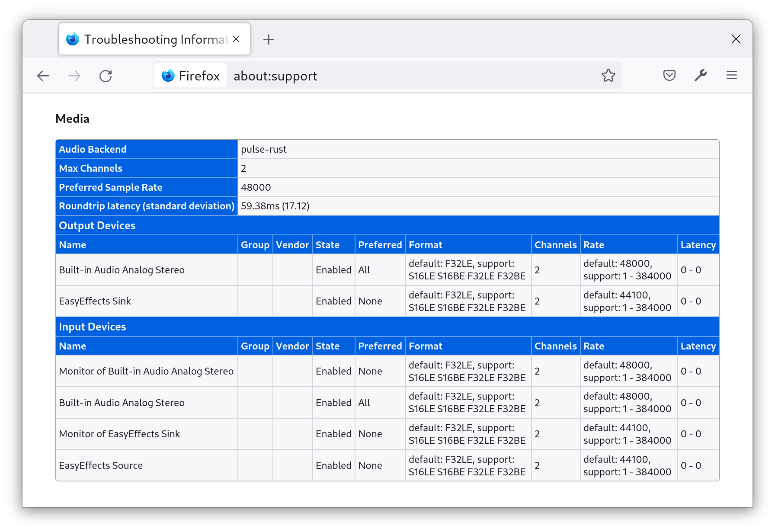Select the pulse-rust Audio Backend value
775x532 pixels.
[264, 149]
